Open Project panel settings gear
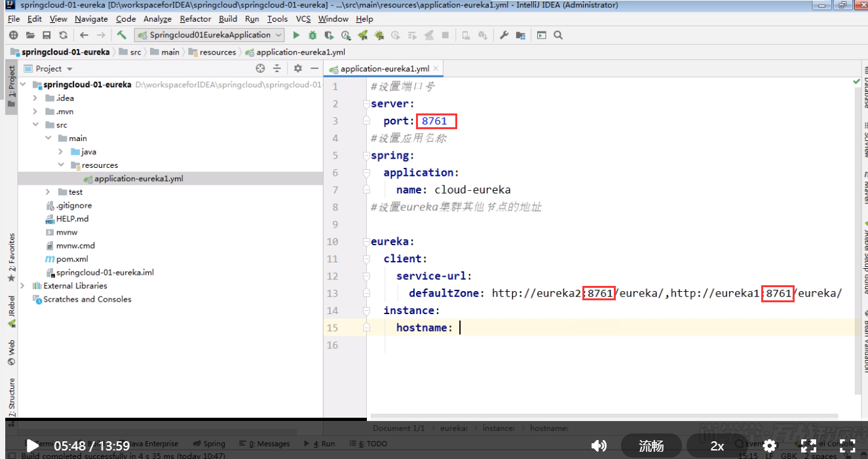 297,68
